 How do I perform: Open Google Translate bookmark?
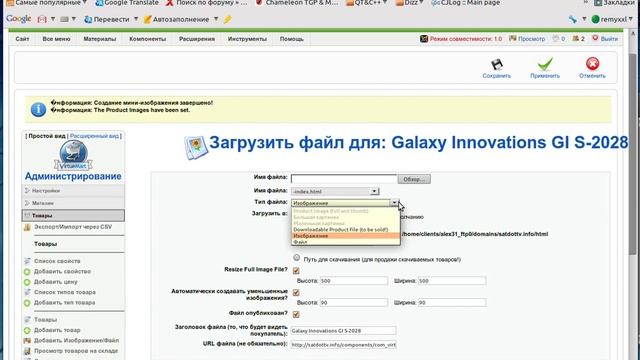click(x=127, y=3)
